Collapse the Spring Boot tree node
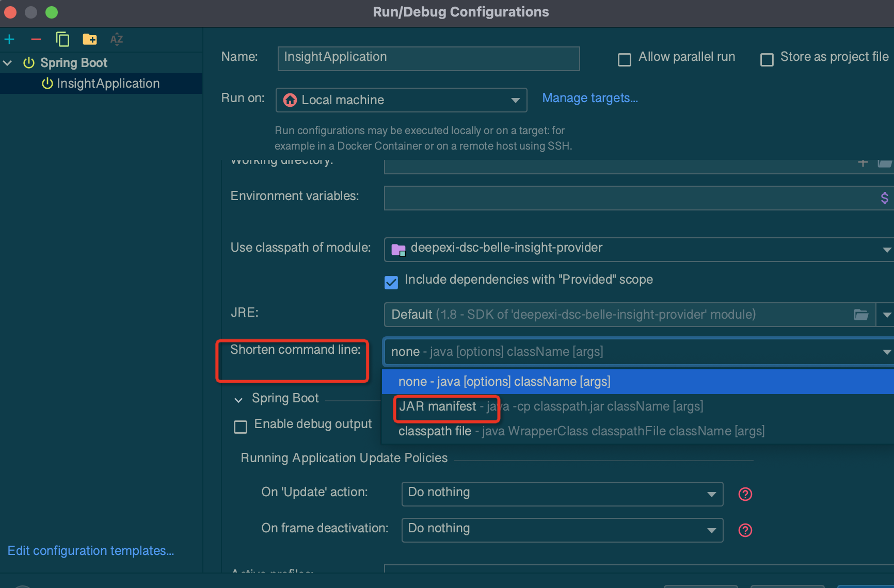894x588 pixels. click(8, 63)
